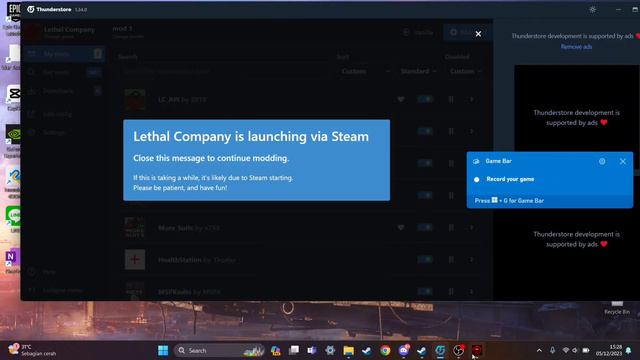
Task: Open Google Chrome from taskbar
Action: click(x=385, y=350)
